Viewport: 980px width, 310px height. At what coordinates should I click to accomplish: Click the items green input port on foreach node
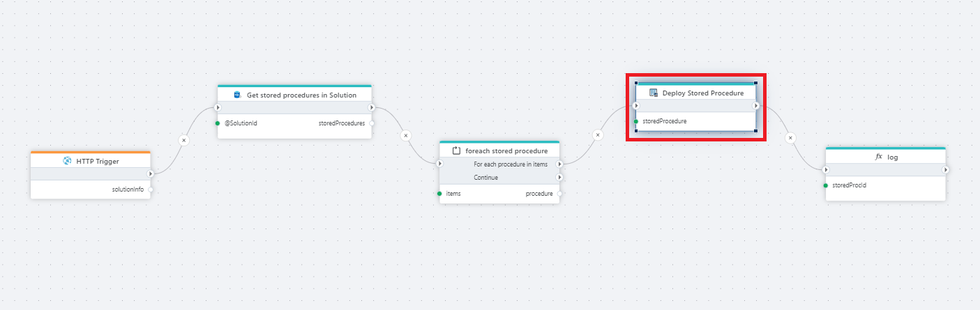[439, 194]
